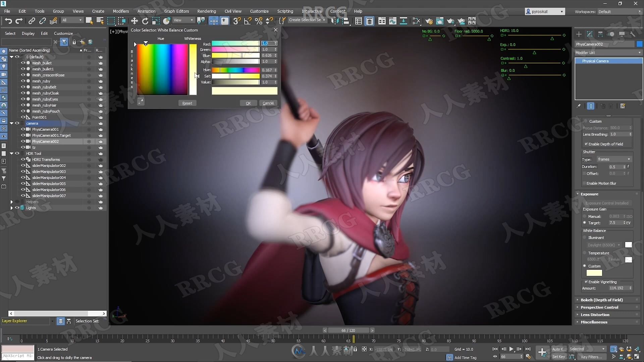The image size is (644, 362).
Task: Open the Workspaces Default dropdown
Action: tap(619, 11)
